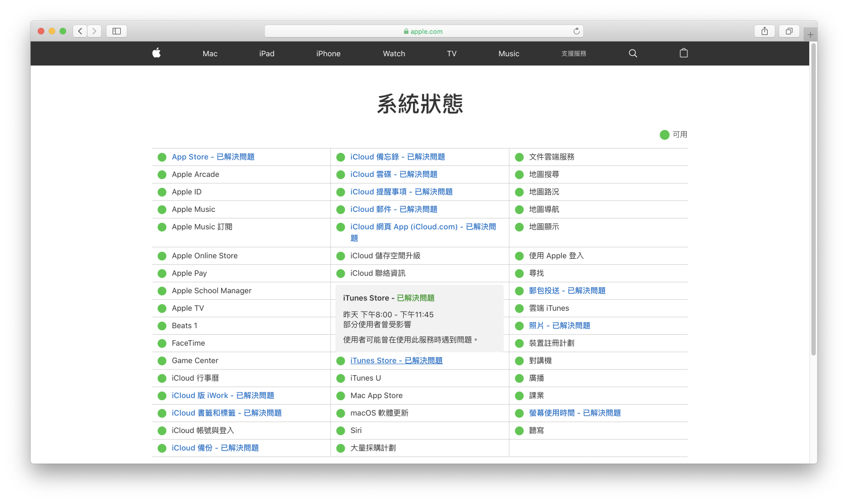The image size is (848, 504).
Task: Click 地圖導航 status text
Action: point(544,209)
